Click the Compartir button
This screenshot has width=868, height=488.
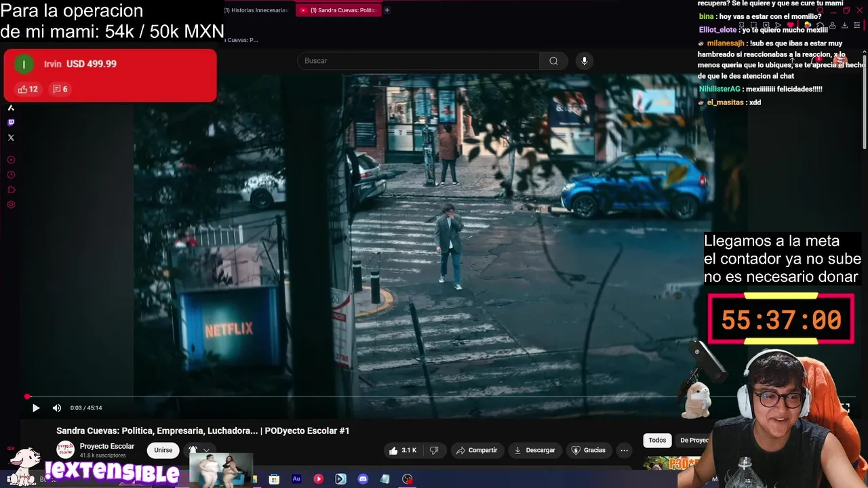[477, 450]
